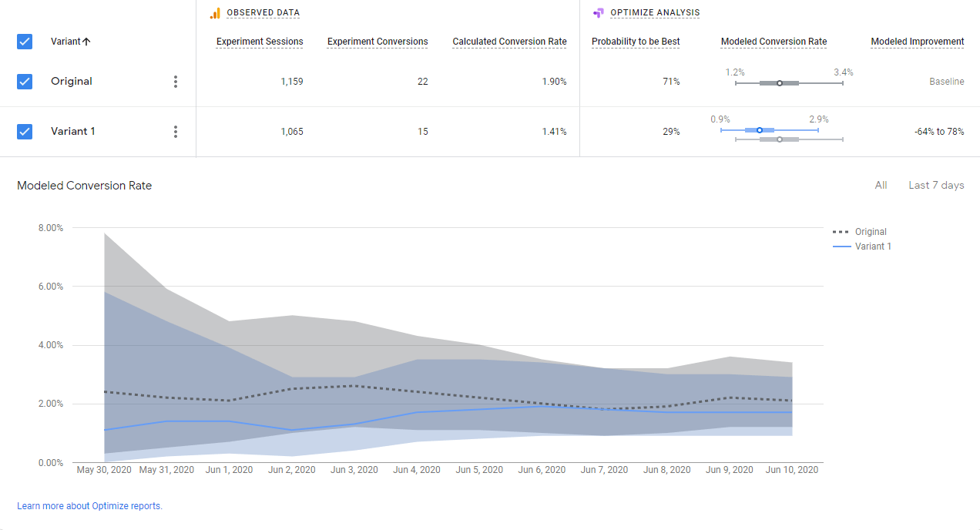Click the 1,065 sessions value
Screen dimensions: 980x530
tap(292, 132)
